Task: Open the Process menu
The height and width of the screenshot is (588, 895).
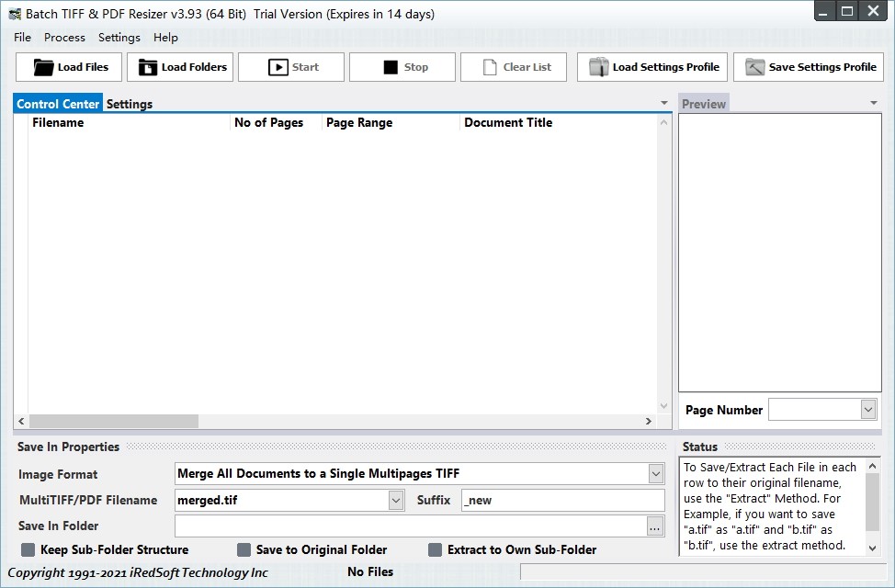Action: coord(64,38)
